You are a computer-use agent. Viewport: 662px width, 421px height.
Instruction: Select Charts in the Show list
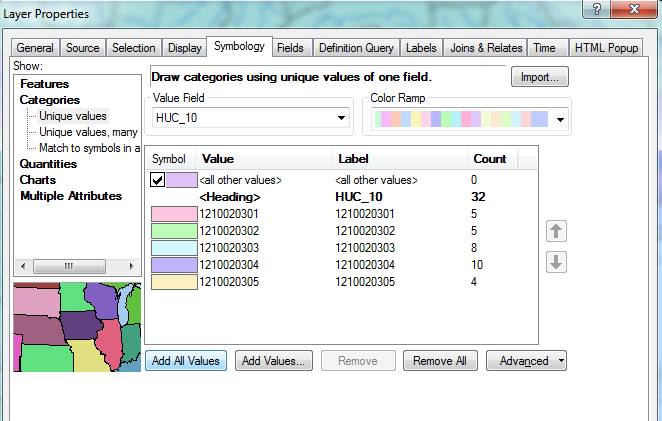point(38,180)
